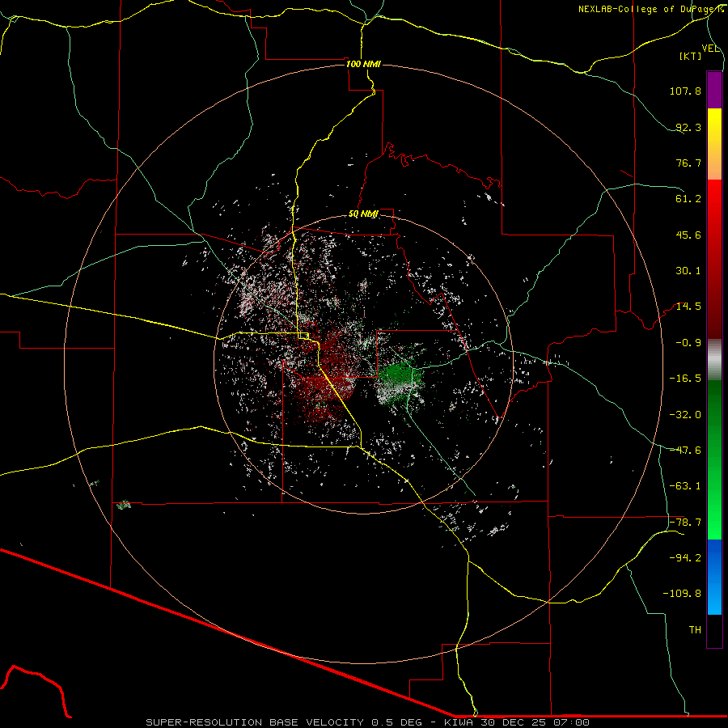Click the NEXLAB-College of DuPage watermark text
Image resolution: width=728 pixels, height=728 pixels.
650,9
